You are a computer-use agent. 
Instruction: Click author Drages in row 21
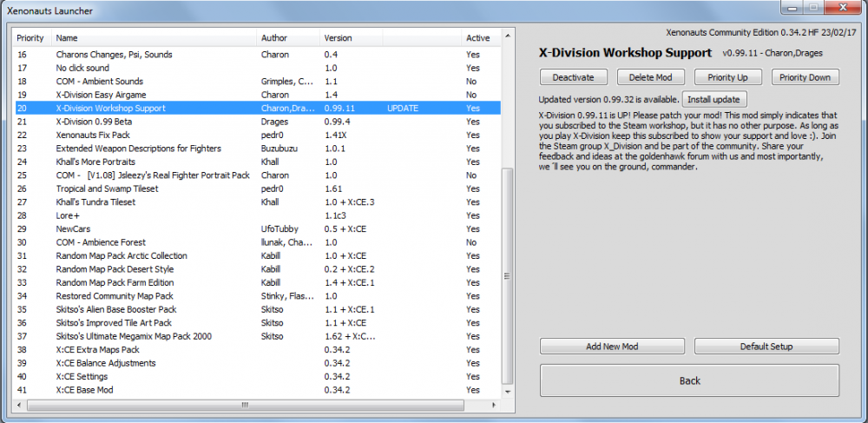tap(273, 122)
